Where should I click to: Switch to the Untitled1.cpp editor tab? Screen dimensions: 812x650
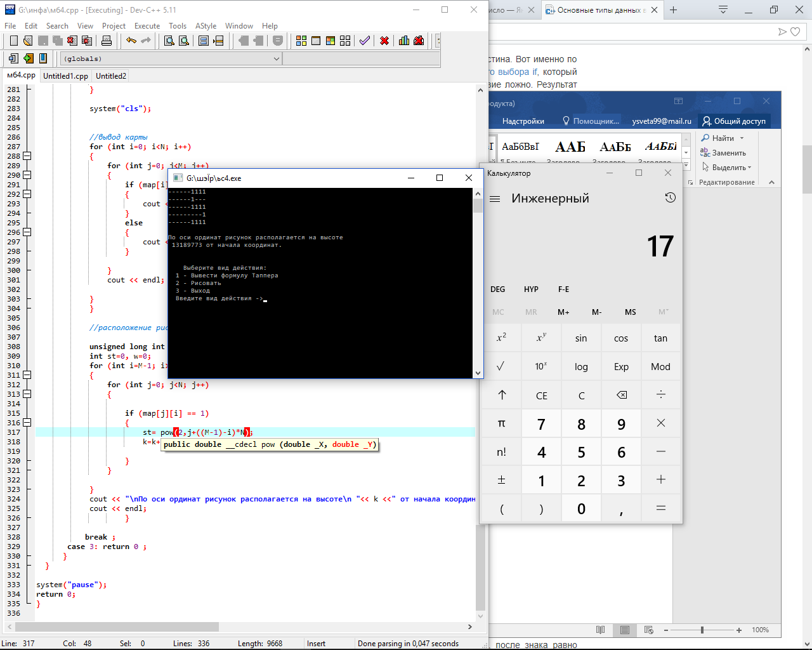click(x=65, y=76)
